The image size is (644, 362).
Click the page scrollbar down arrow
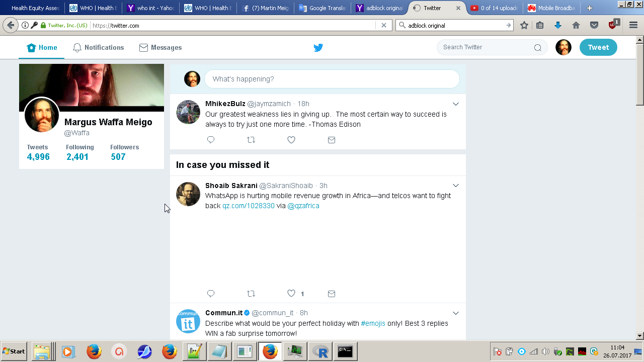640,335
